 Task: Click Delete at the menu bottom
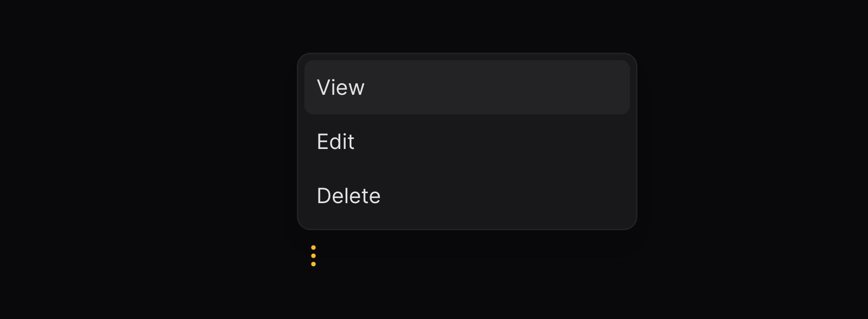467,196
